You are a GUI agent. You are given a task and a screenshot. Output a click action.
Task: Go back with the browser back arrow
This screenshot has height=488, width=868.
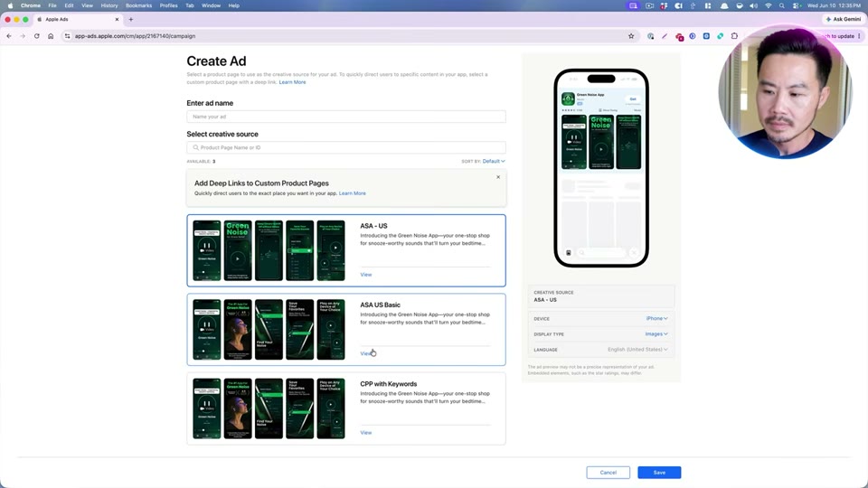click(x=9, y=36)
